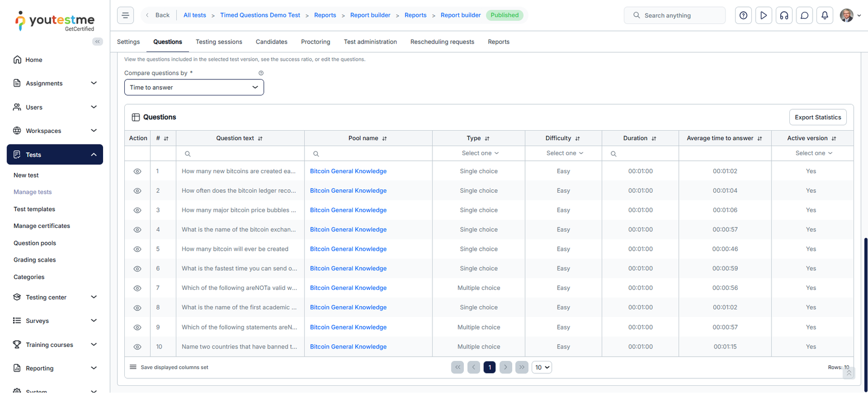Open Bitcoin General Knowledge link in row 3
Viewport: 868px width, 393px height.
348,210
